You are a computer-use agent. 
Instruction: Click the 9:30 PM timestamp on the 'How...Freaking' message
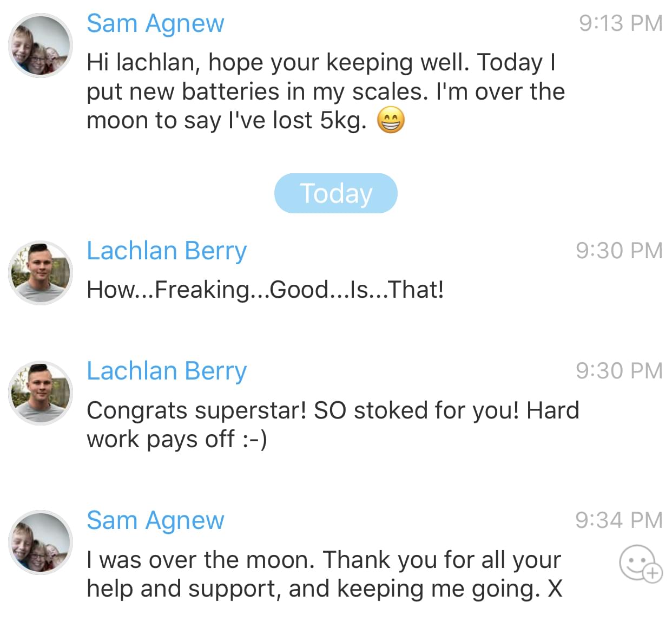(618, 251)
